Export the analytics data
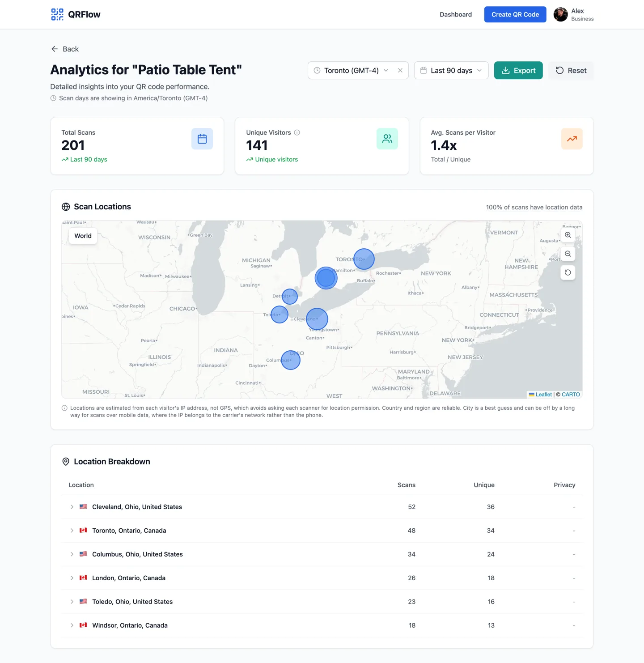644x663 pixels. click(518, 70)
